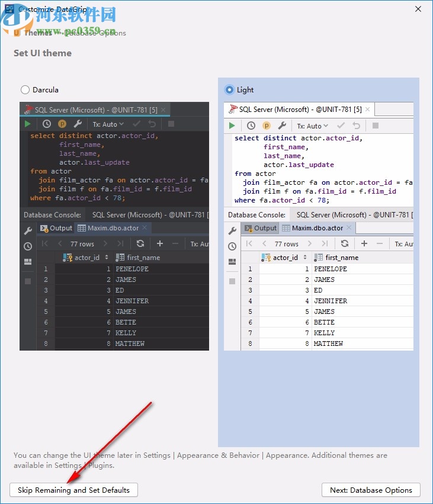The width and height of the screenshot is (433, 504).
Task: Click SQL Server tab in Light preview
Action: 300,110
